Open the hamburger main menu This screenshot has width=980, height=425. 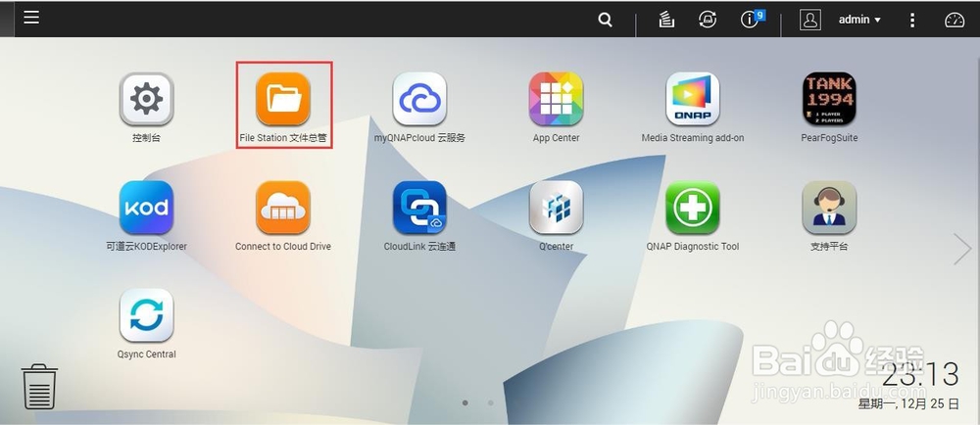31,18
